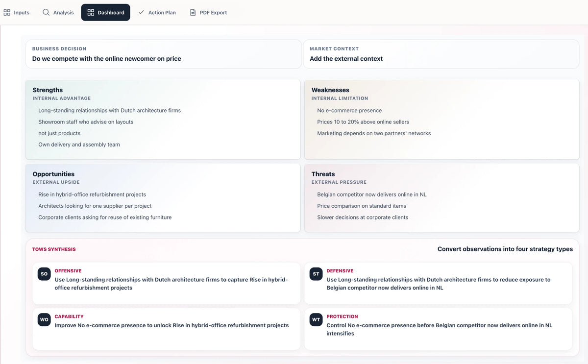Click 'No e-commerce presence' weakness item
The width and height of the screenshot is (588, 364).
(349, 111)
